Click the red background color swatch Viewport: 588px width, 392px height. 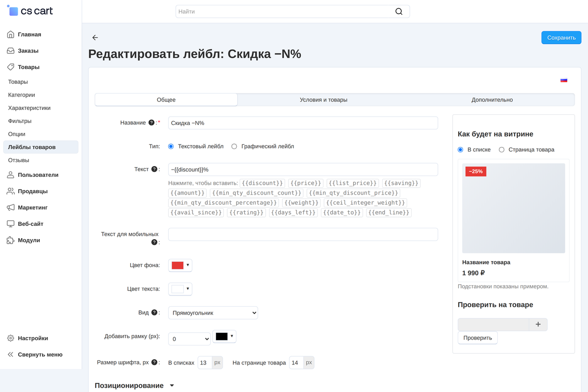pos(177,265)
